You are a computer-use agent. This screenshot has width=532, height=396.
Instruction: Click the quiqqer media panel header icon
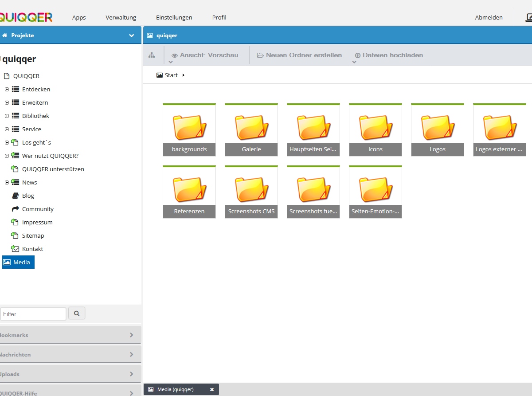(x=150, y=35)
